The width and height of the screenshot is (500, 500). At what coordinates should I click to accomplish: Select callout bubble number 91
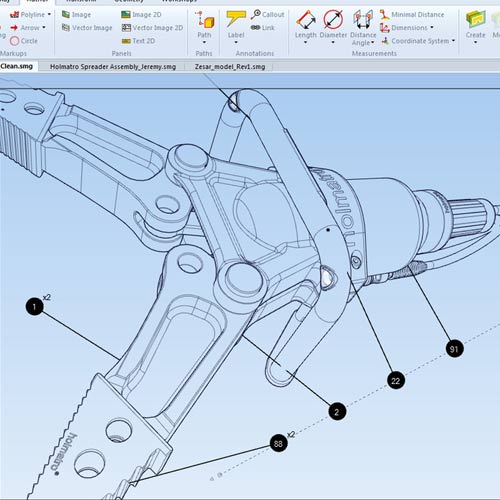(x=454, y=349)
